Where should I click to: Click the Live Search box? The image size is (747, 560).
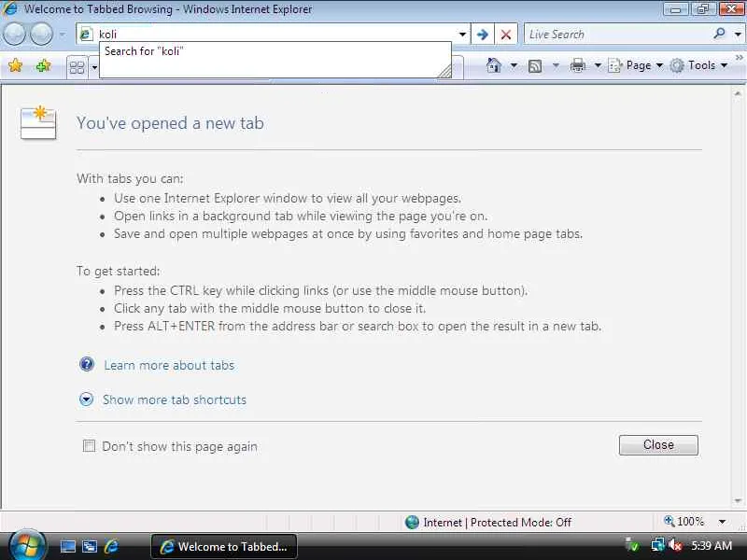[x=617, y=35]
